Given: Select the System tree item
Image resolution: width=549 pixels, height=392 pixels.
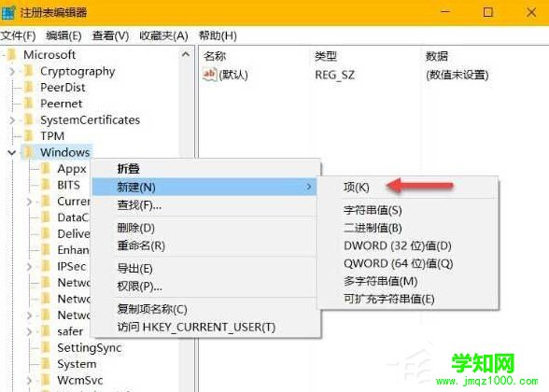Looking at the screenshot, I should tap(77, 364).
